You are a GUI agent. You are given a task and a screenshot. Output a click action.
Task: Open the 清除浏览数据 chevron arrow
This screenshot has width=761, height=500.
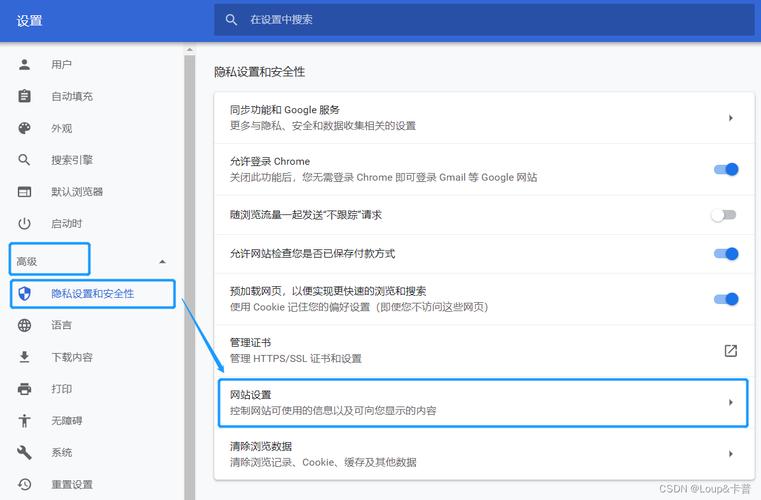(x=730, y=453)
